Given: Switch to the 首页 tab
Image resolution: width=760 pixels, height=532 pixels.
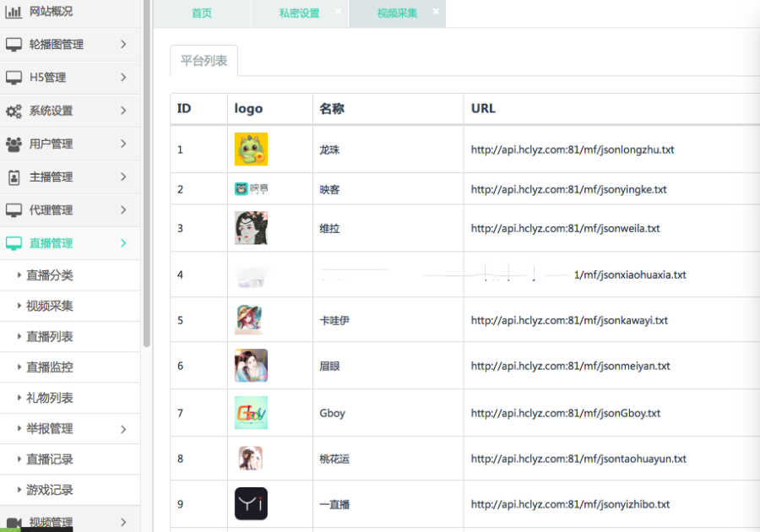Looking at the screenshot, I should coord(202,14).
